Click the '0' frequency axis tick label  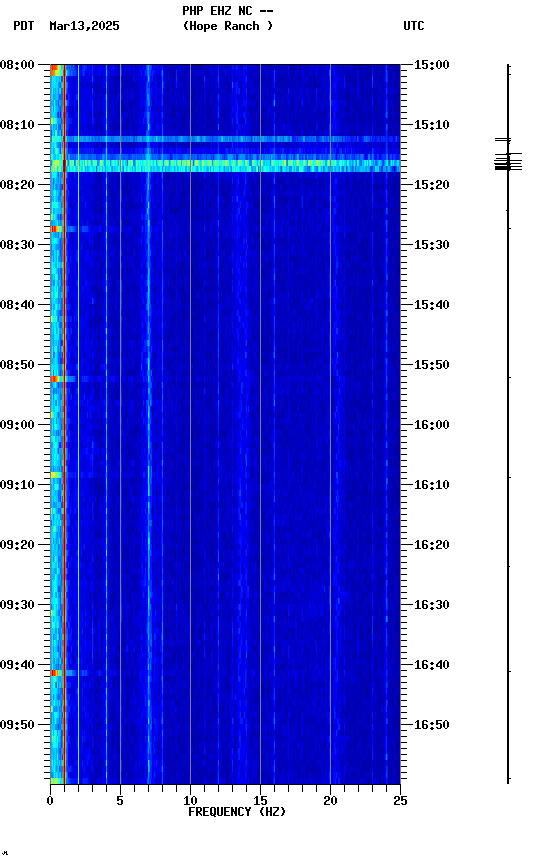(50, 801)
